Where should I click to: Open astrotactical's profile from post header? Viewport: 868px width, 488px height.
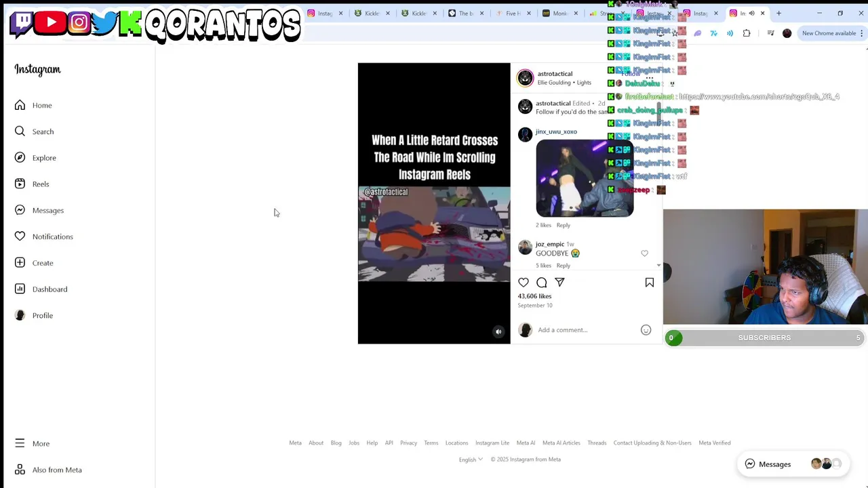[555, 73]
